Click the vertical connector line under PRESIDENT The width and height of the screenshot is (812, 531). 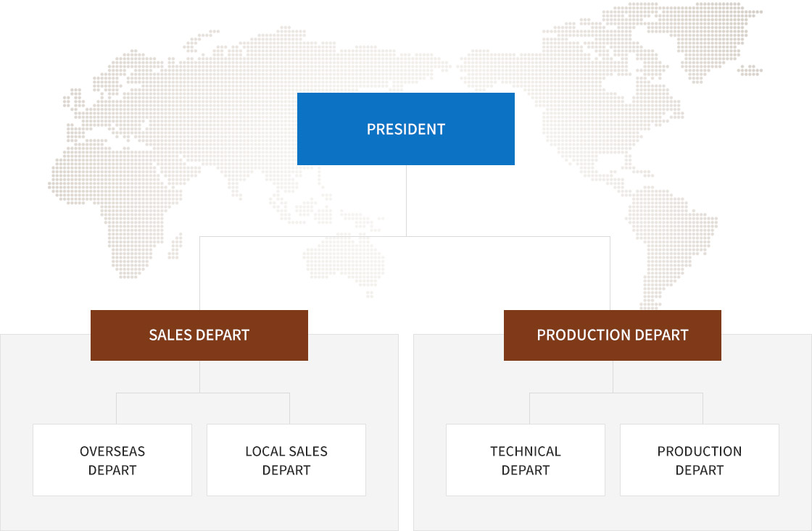(x=406, y=201)
